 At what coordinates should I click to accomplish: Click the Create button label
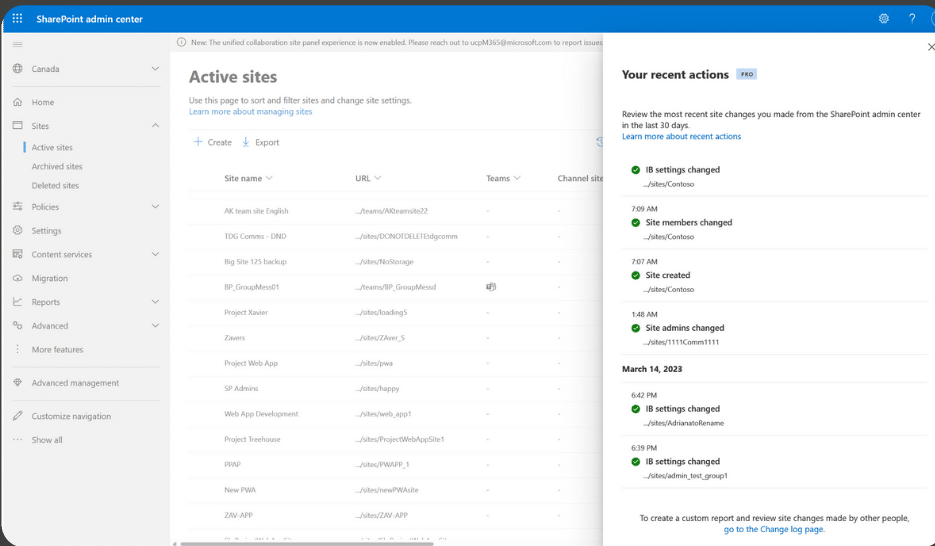[219, 142]
